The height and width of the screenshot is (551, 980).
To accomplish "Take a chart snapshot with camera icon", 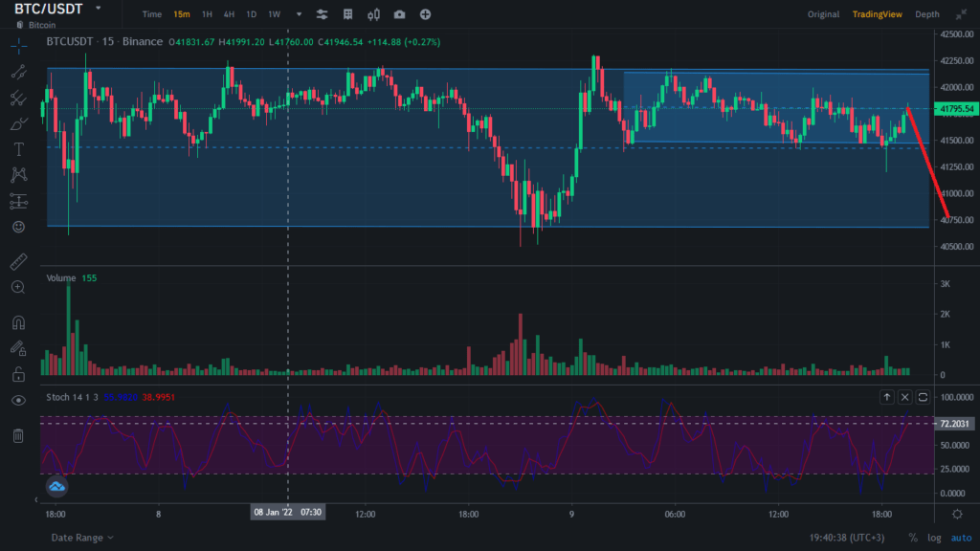I will coord(399,14).
